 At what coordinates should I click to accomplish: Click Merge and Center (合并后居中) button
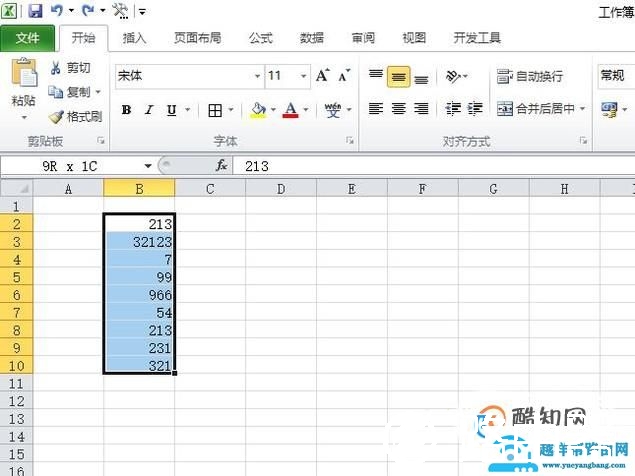click(x=535, y=109)
